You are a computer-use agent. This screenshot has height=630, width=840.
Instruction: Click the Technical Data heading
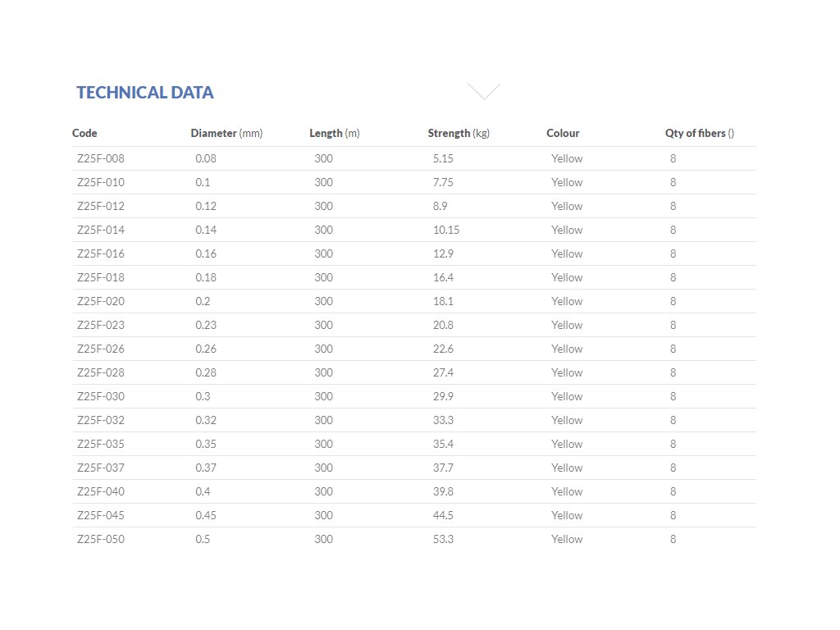(145, 93)
